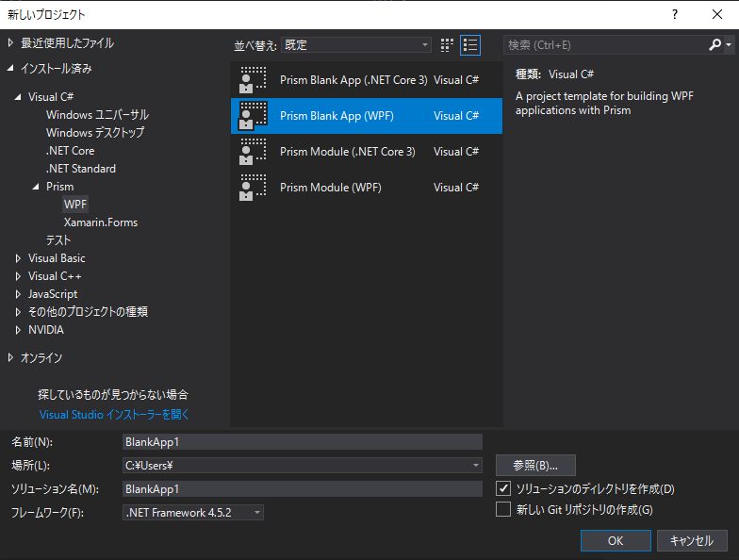Switch to medium list view
The image size is (739, 560).
point(470,45)
